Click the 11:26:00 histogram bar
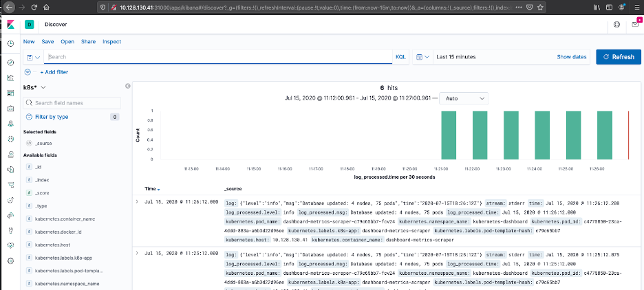644x290 pixels. pyautogui.click(x=605, y=135)
